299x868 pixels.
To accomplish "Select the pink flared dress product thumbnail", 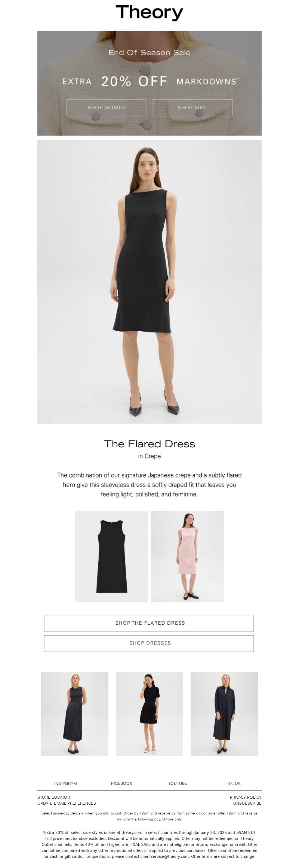I will pos(188,556).
